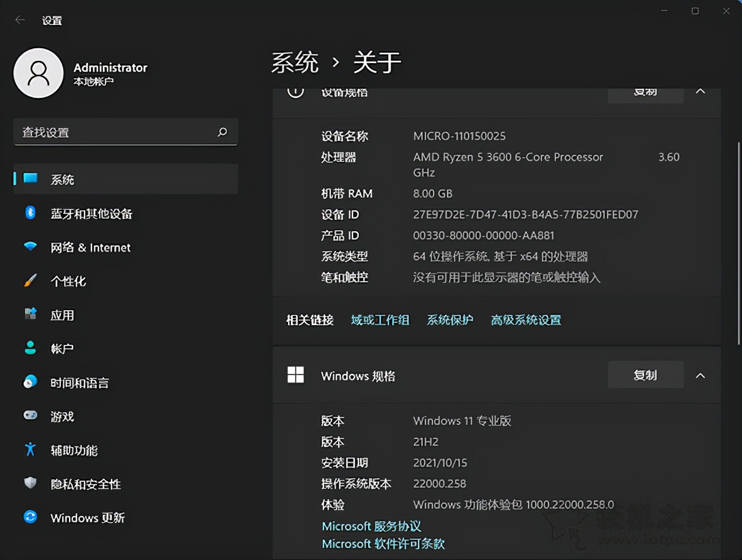Maximize the Settings window
The height and width of the screenshot is (560, 742).
pyautogui.click(x=695, y=10)
